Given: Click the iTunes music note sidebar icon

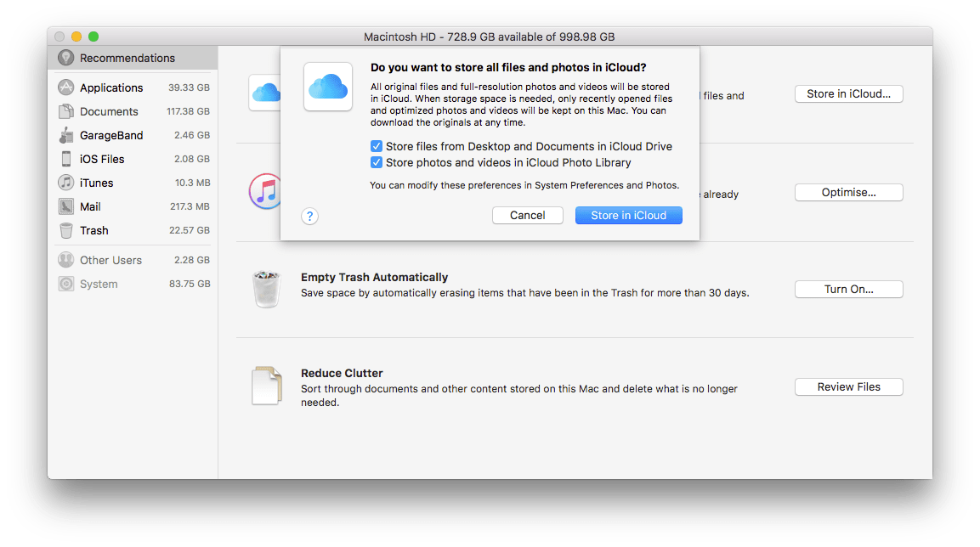Looking at the screenshot, I should 65,183.
